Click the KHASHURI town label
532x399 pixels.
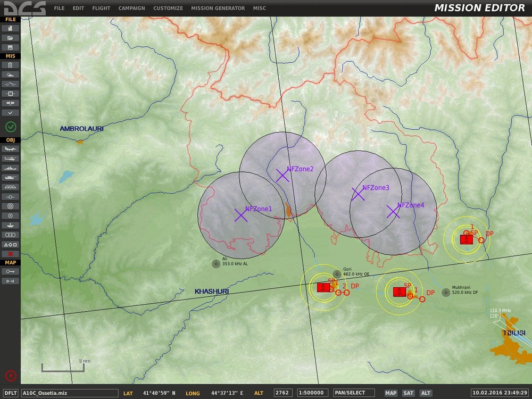pyautogui.click(x=212, y=292)
